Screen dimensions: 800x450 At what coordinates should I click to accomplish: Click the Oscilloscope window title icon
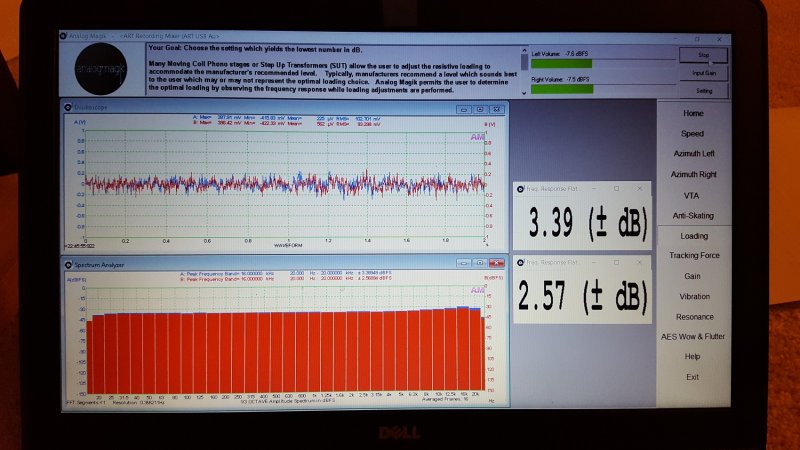(68, 107)
